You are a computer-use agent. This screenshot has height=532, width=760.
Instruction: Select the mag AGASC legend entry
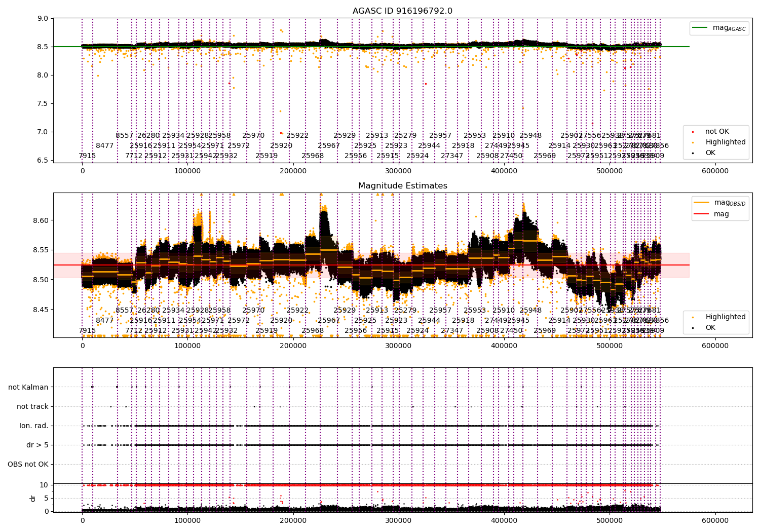pos(719,28)
